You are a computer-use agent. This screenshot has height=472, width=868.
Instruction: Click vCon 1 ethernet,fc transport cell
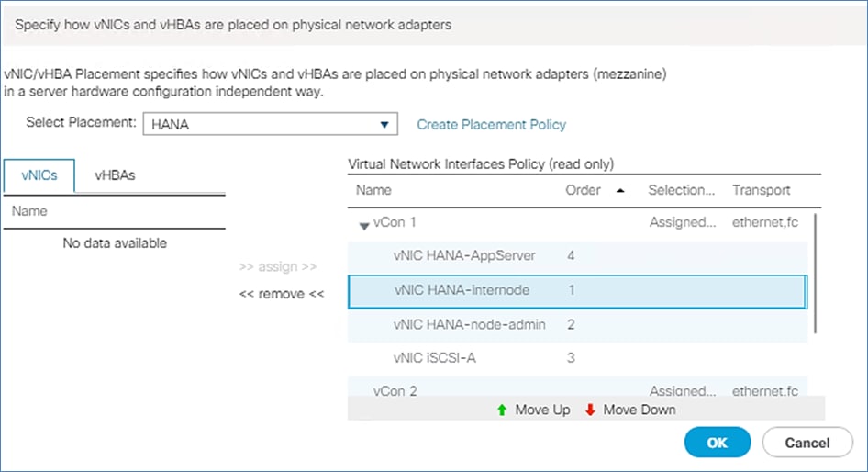coord(765,223)
